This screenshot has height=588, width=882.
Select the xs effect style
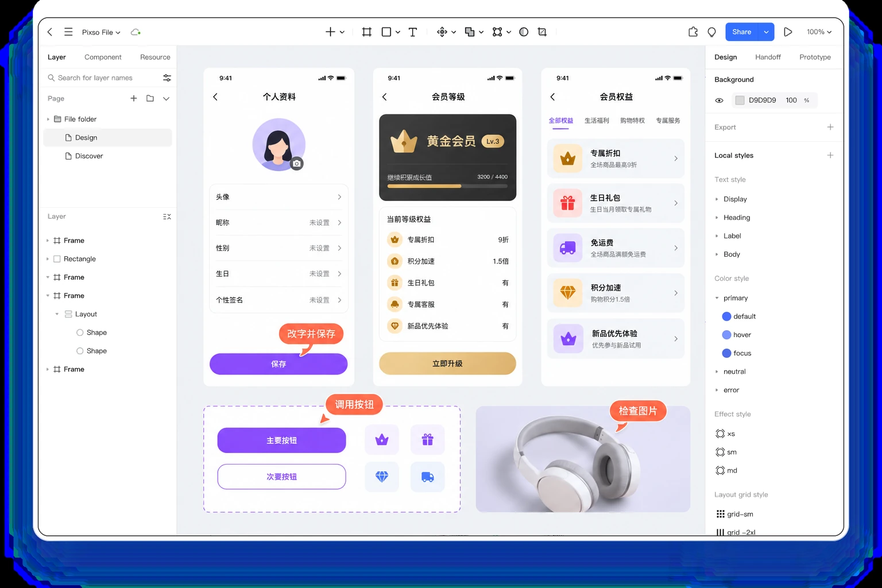725,434
